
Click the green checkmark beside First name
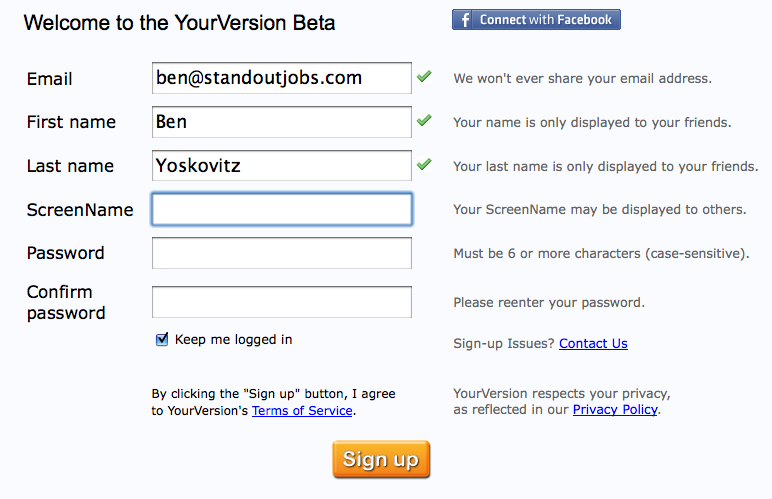pos(424,120)
